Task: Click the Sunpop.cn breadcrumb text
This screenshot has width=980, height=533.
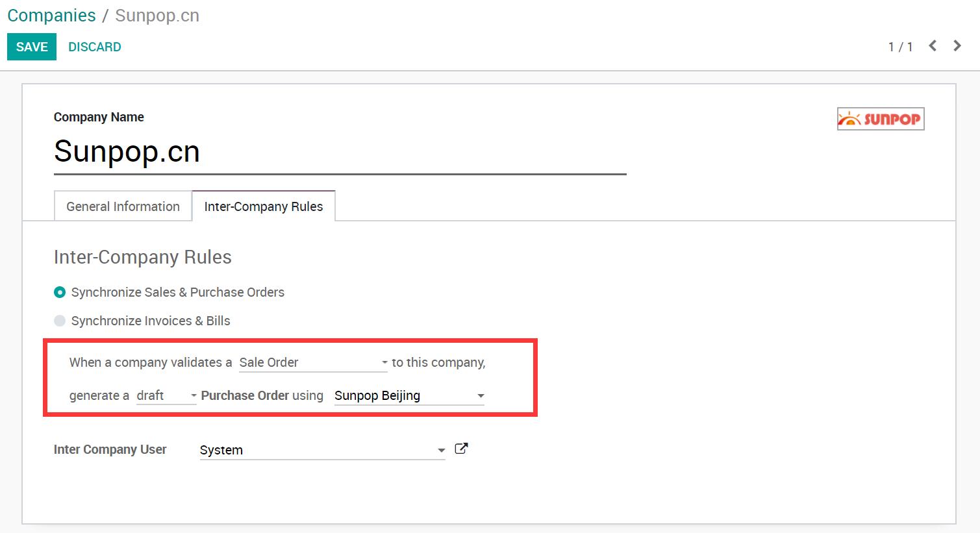Action: coord(157,16)
